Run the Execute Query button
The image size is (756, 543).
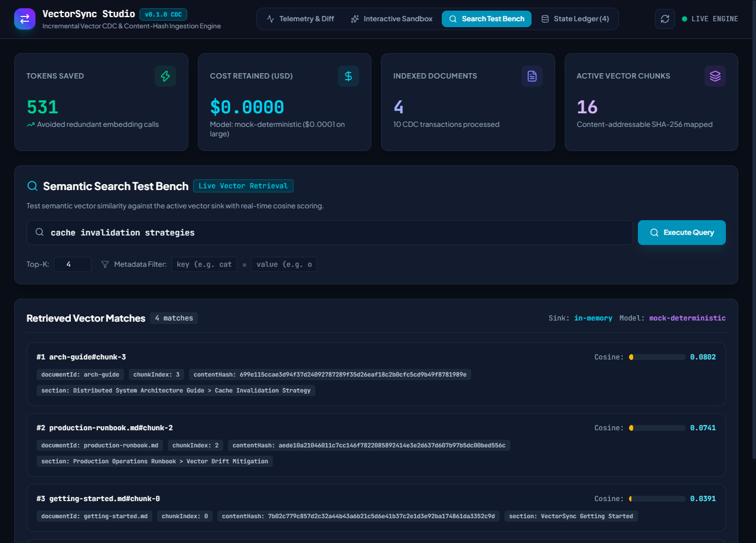coord(682,233)
